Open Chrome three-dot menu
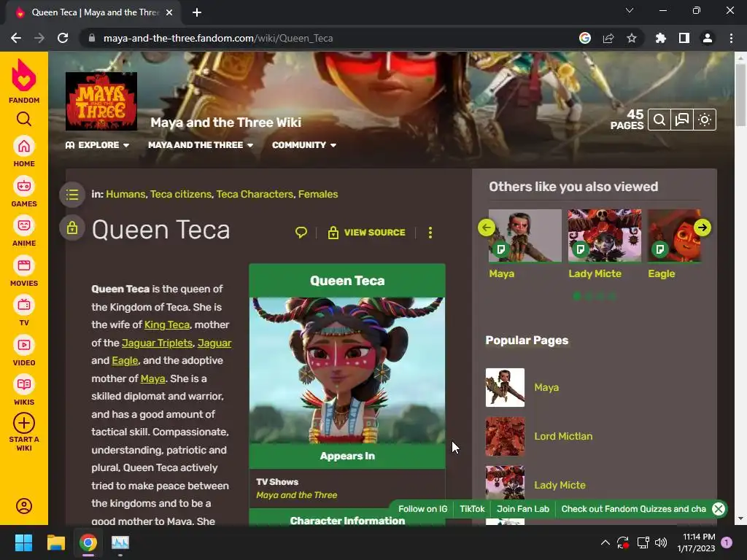Screen dimensions: 747x560 point(731,38)
